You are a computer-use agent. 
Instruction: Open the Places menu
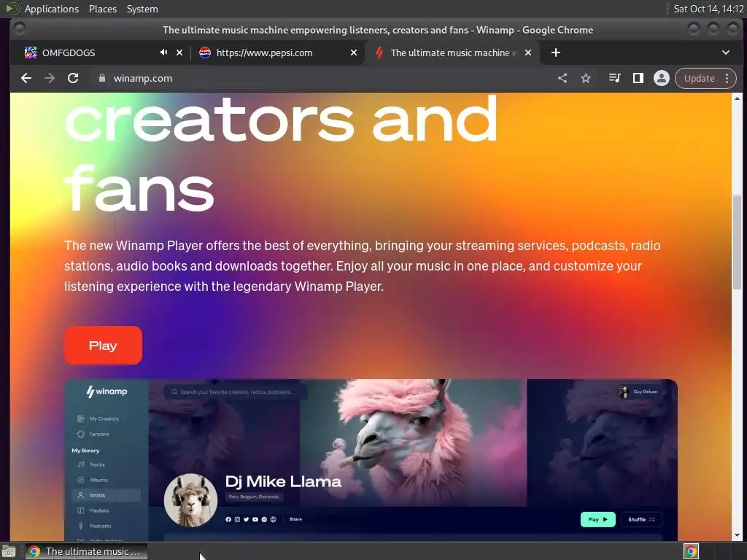102,9
